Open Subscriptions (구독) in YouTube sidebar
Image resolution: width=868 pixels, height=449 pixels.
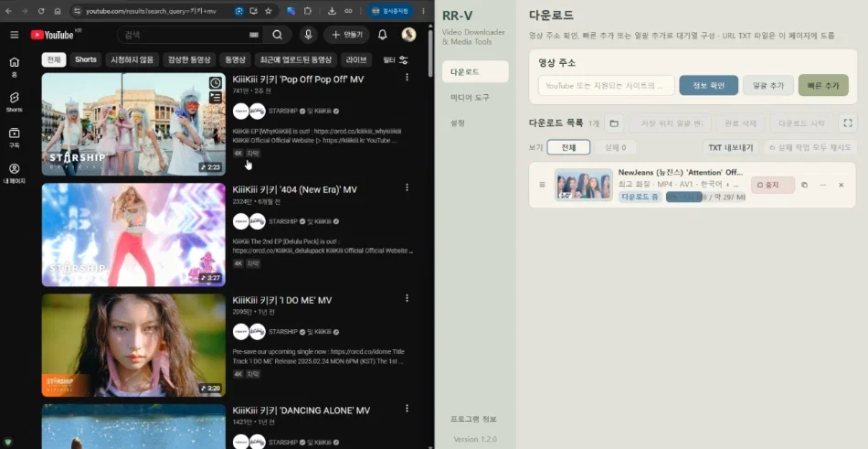(15, 137)
